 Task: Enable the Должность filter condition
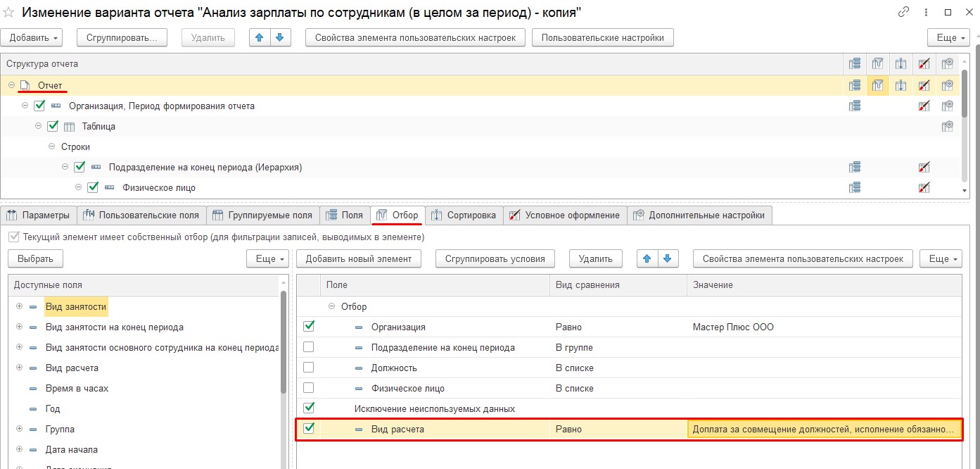coord(308,368)
